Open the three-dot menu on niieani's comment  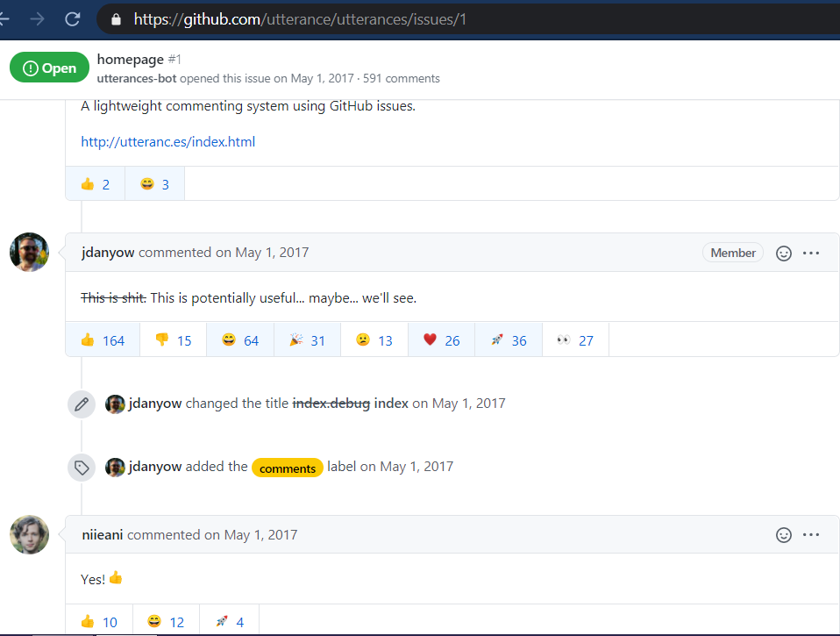(x=811, y=535)
